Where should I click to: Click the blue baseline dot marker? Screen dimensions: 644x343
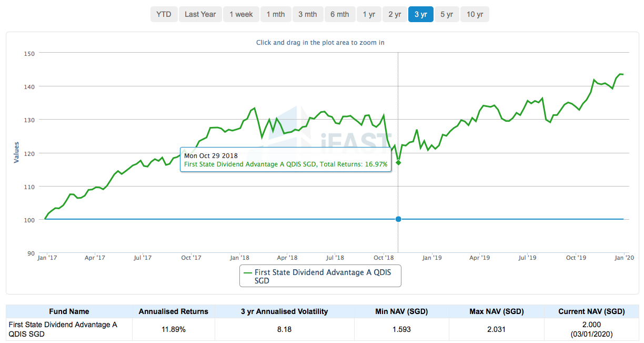coord(398,219)
